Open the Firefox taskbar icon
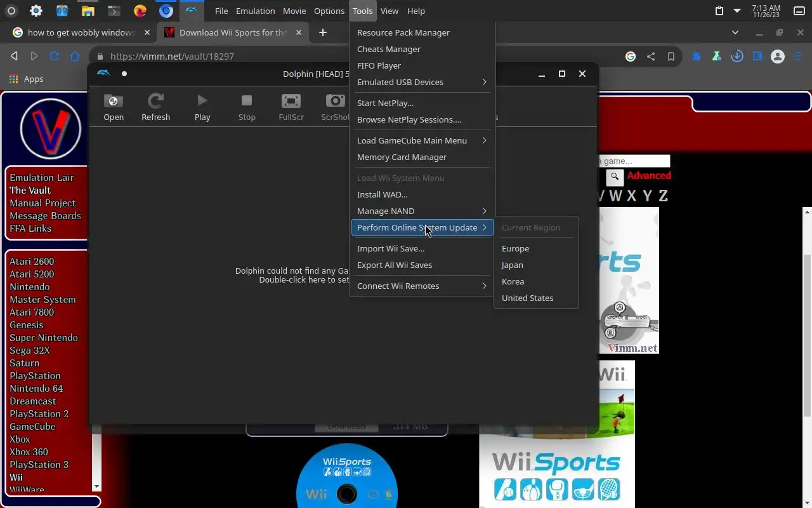Screen dimensions: 812x508 click(140, 11)
